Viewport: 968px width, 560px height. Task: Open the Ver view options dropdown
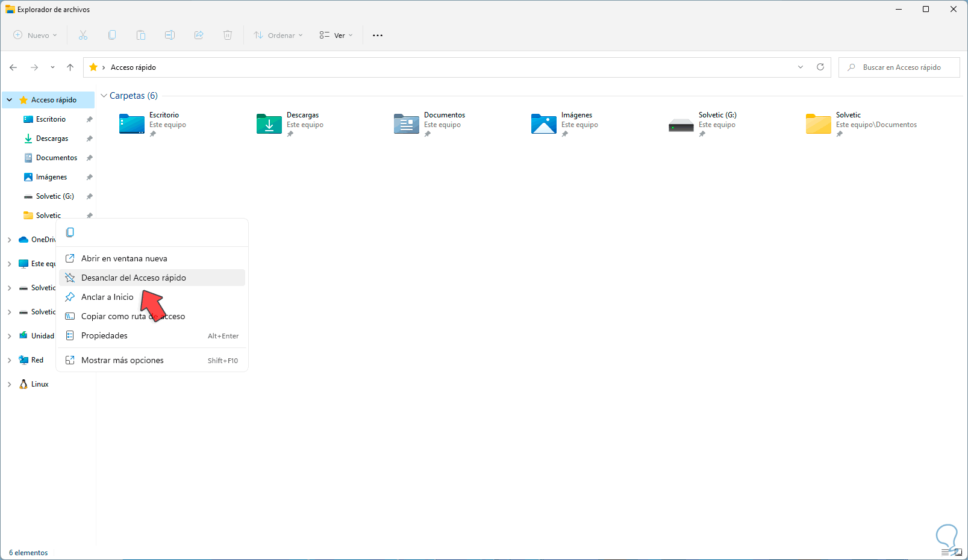point(336,36)
